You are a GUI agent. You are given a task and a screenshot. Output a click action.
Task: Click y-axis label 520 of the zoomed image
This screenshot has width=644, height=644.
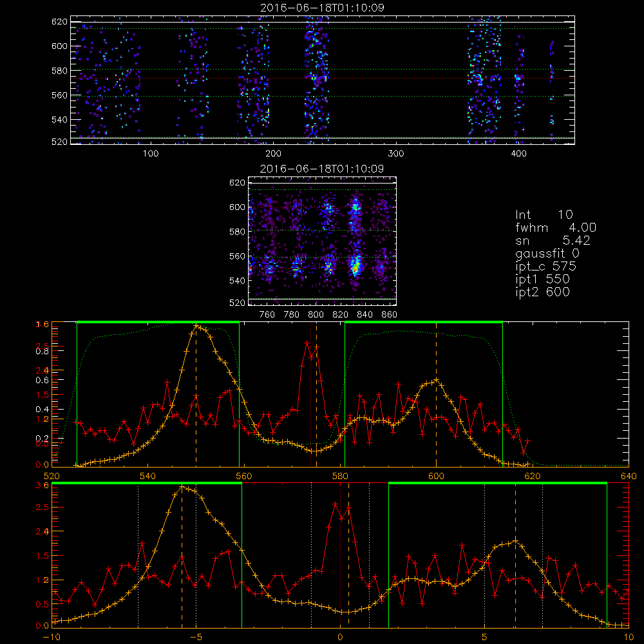(237, 303)
